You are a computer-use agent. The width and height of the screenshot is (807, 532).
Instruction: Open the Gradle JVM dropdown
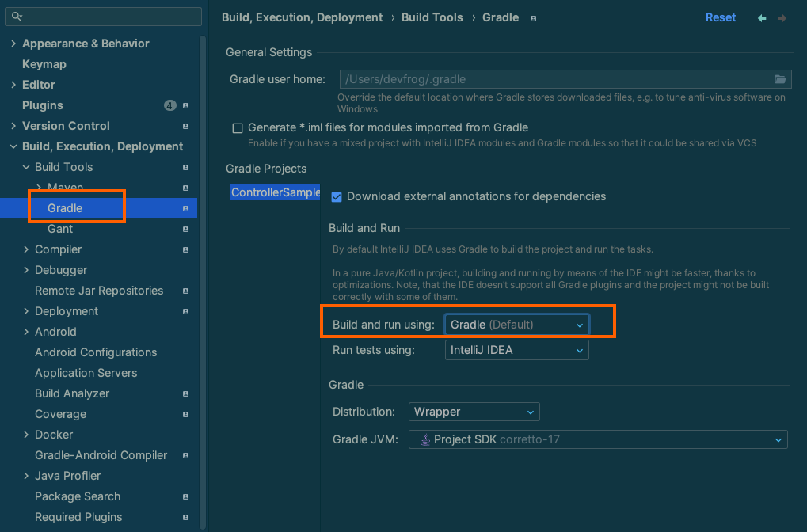click(x=598, y=439)
